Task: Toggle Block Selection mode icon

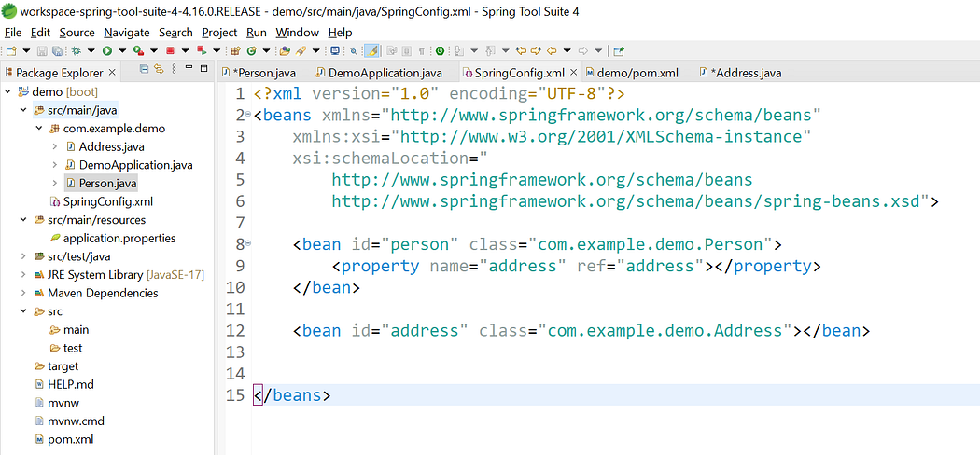Action: (x=406, y=50)
